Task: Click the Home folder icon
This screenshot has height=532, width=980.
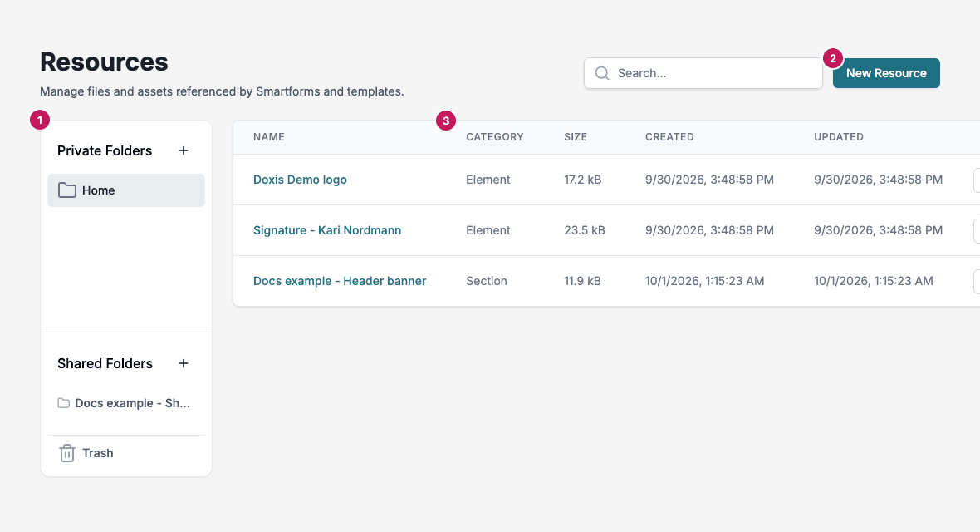Action: pos(67,190)
